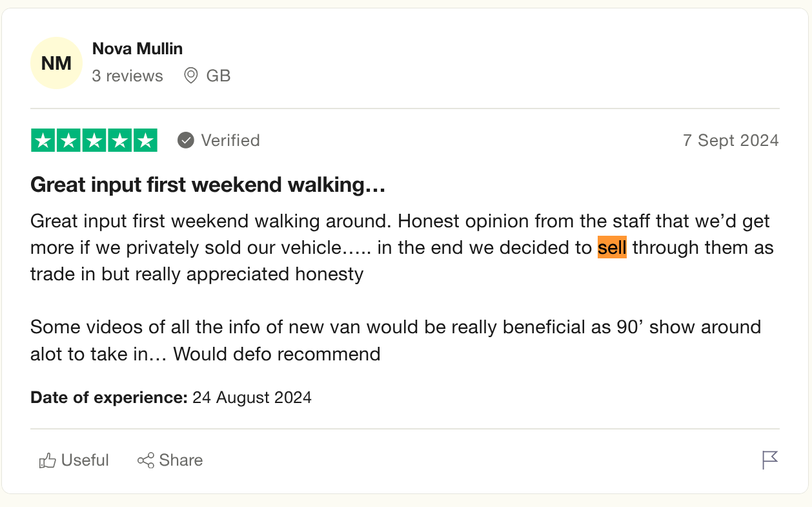This screenshot has height=507, width=812.
Task: Click the Verified checkmark badge icon
Action: click(x=186, y=140)
